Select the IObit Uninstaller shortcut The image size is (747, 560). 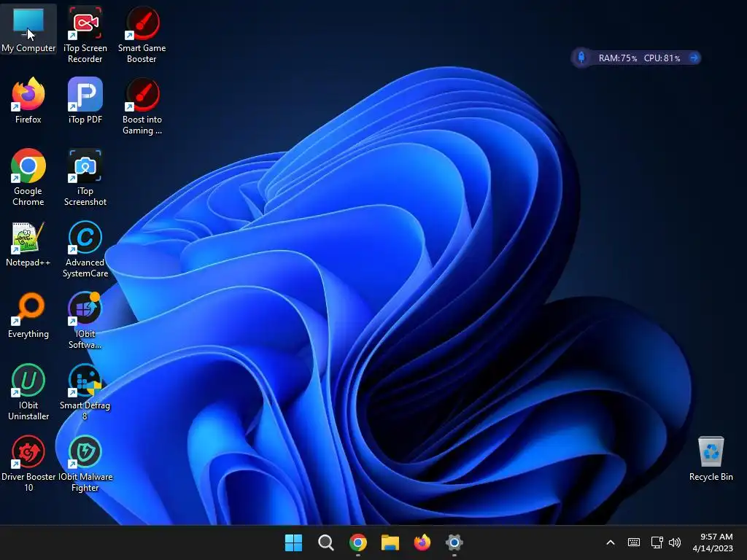click(28, 392)
